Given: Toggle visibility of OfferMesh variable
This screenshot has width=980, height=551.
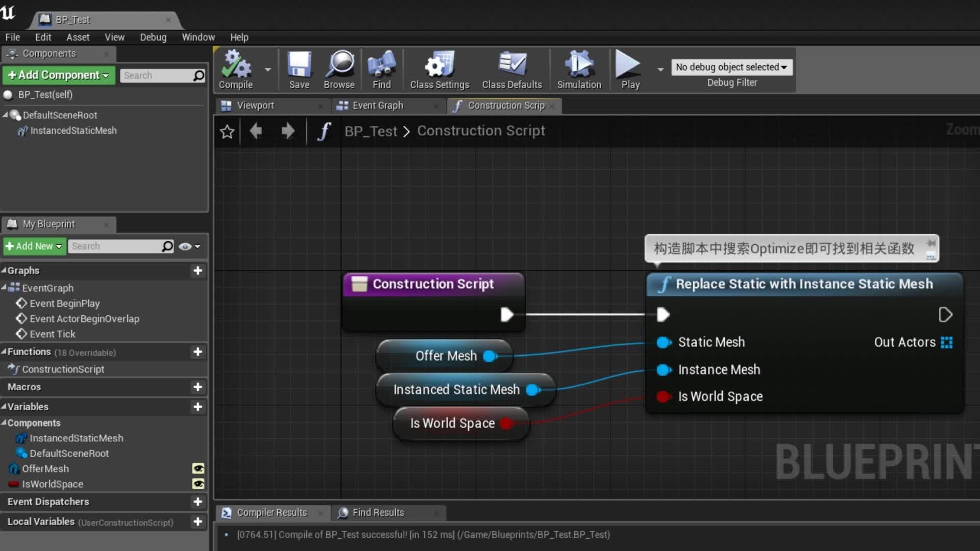Looking at the screenshot, I should pyautogui.click(x=199, y=468).
